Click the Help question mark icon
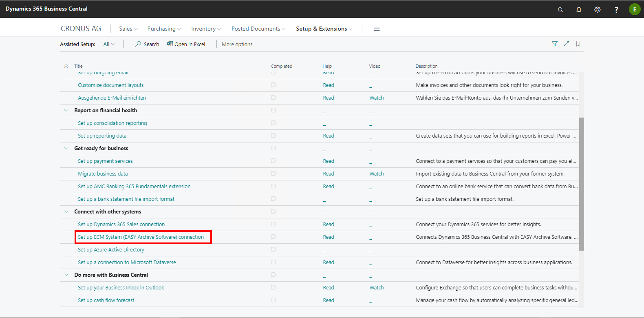This screenshot has width=644, height=318. click(616, 9)
